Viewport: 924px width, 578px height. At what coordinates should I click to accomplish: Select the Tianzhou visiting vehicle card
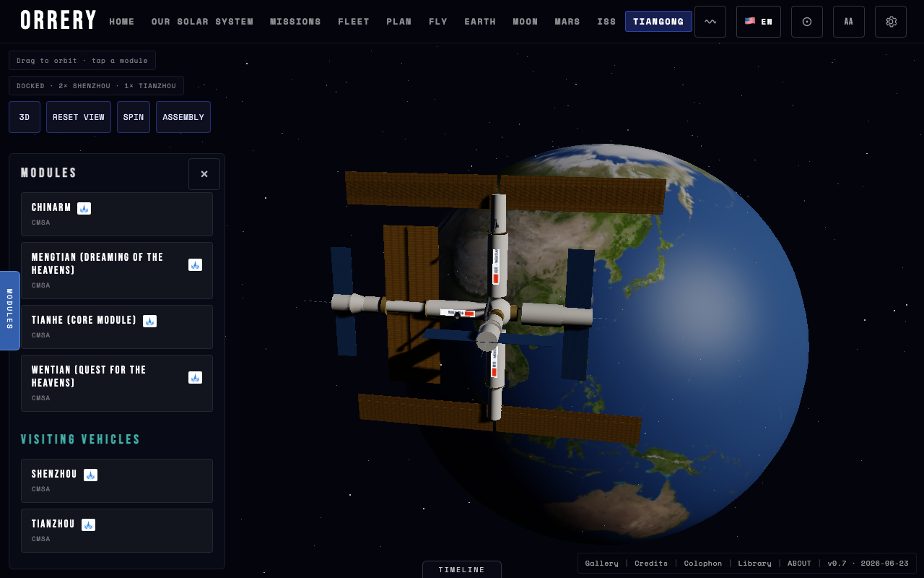[117, 530]
